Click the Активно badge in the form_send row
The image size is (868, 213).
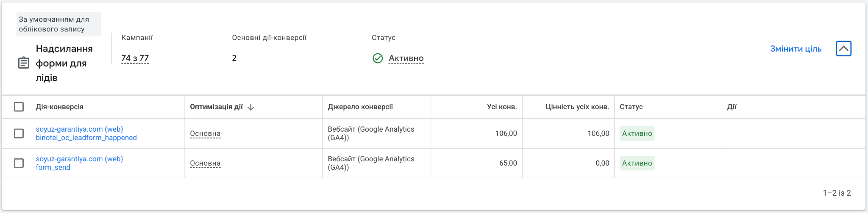637,163
